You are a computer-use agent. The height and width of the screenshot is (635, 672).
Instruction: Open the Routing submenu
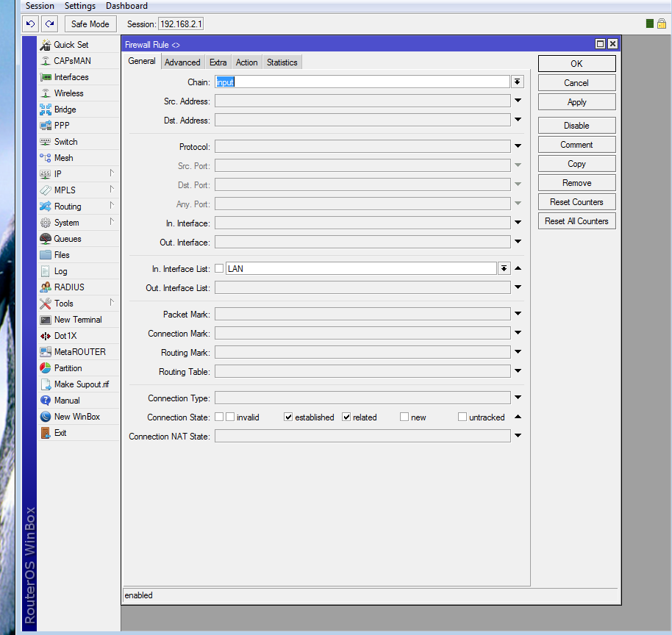[78, 207]
